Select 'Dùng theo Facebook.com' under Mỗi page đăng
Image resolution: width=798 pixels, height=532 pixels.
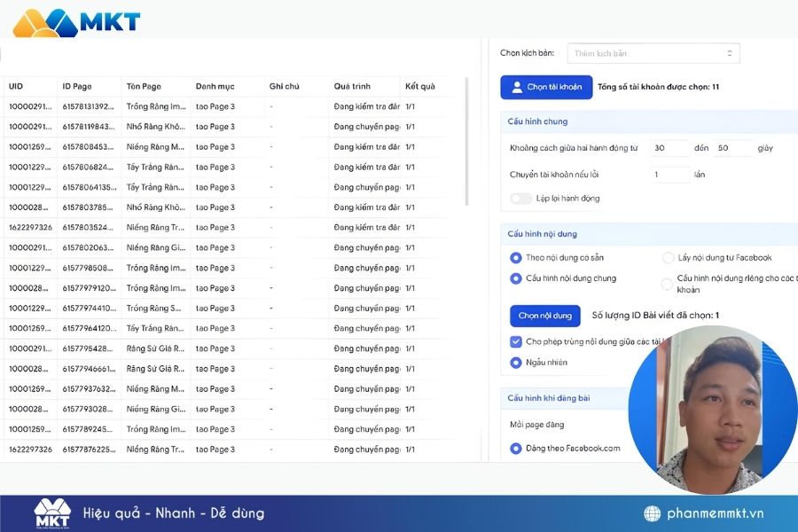[x=515, y=450]
